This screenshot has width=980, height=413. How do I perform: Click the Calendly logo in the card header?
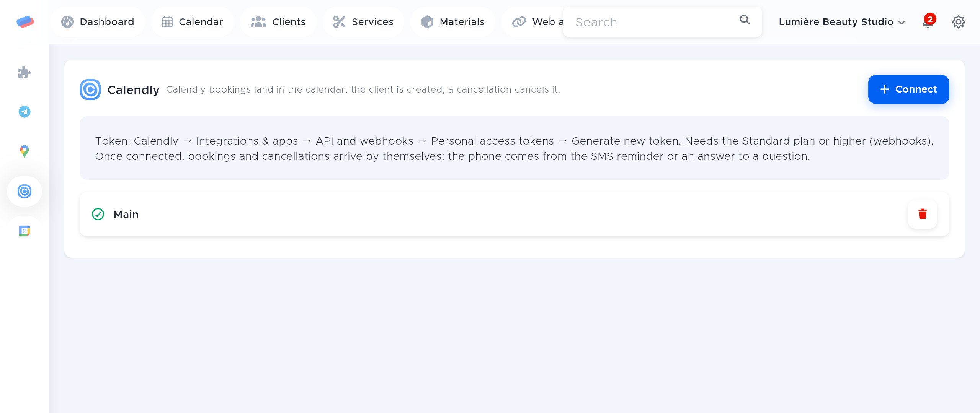click(x=90, y=89)
